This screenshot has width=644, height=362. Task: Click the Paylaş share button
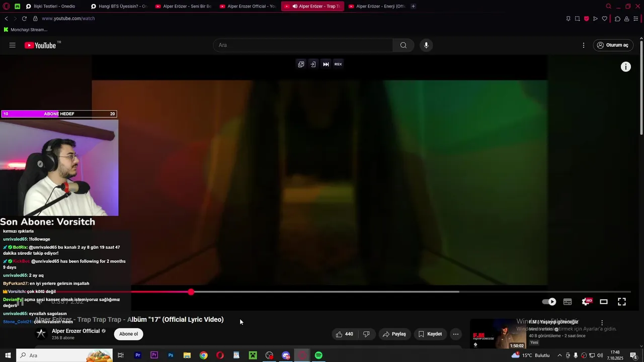point(394,334)
